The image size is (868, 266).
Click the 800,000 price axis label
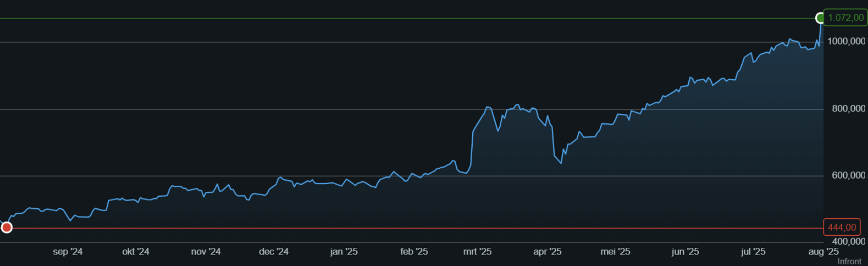(848, 109)
